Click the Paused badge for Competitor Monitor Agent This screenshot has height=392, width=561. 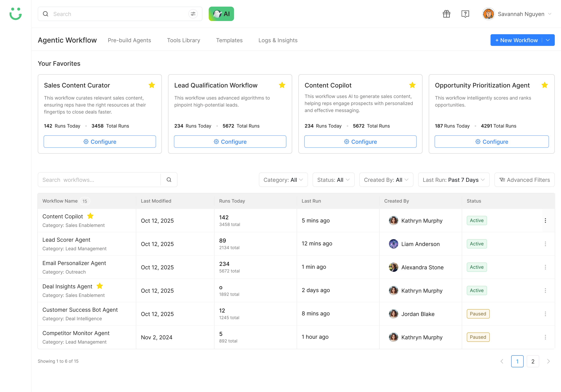[478, 337]
